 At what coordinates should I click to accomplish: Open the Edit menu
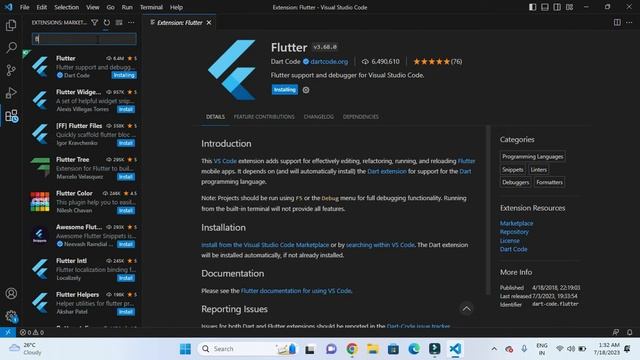(x=42, y=7)
